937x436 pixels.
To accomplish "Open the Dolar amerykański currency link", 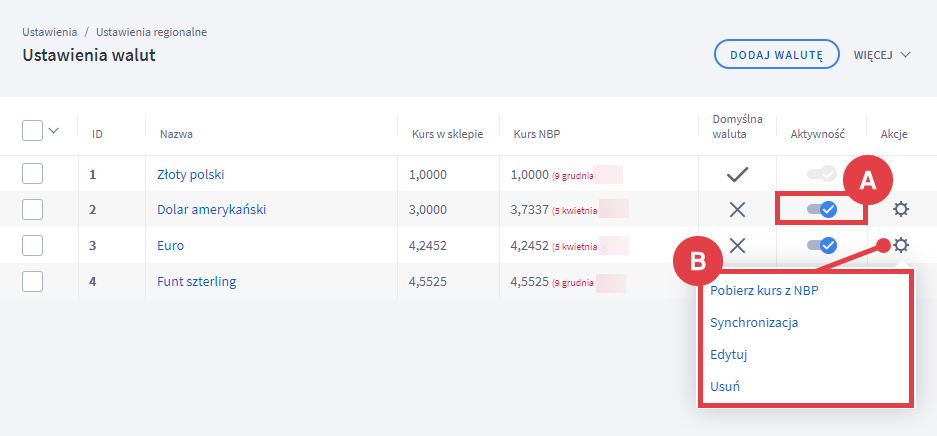I will coord(211,210).
